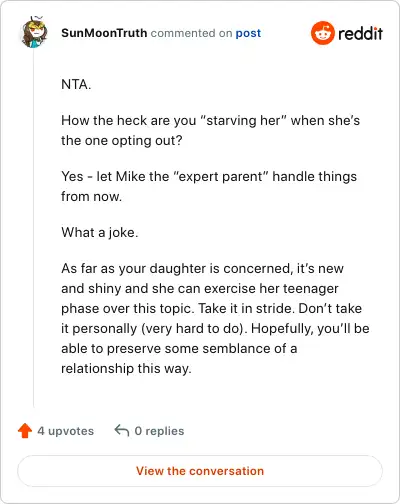
Task: Click the closing line "relationship this way."
Action: click(126, 368)
